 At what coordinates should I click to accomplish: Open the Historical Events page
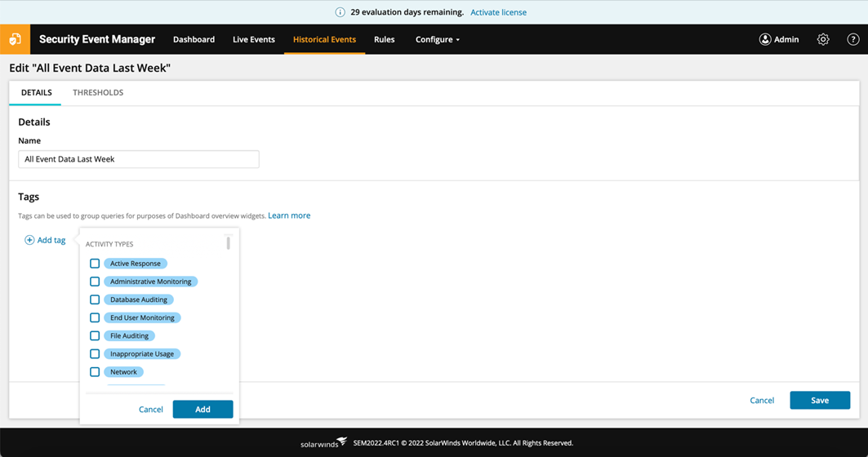pyautogui.click(x=324, y=39)
